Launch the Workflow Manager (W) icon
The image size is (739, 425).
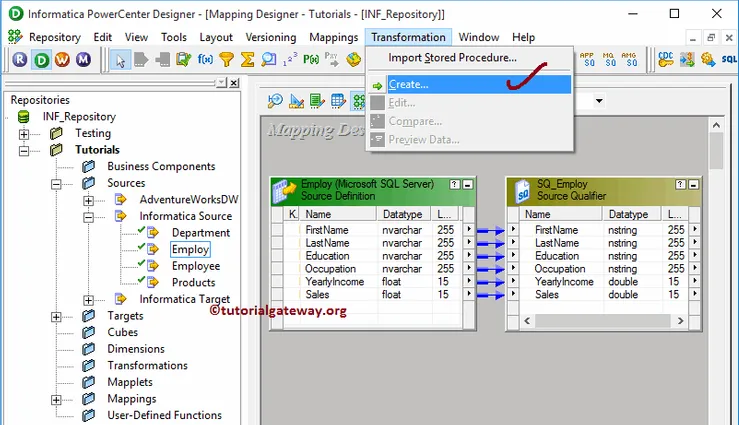coord(62,59)
